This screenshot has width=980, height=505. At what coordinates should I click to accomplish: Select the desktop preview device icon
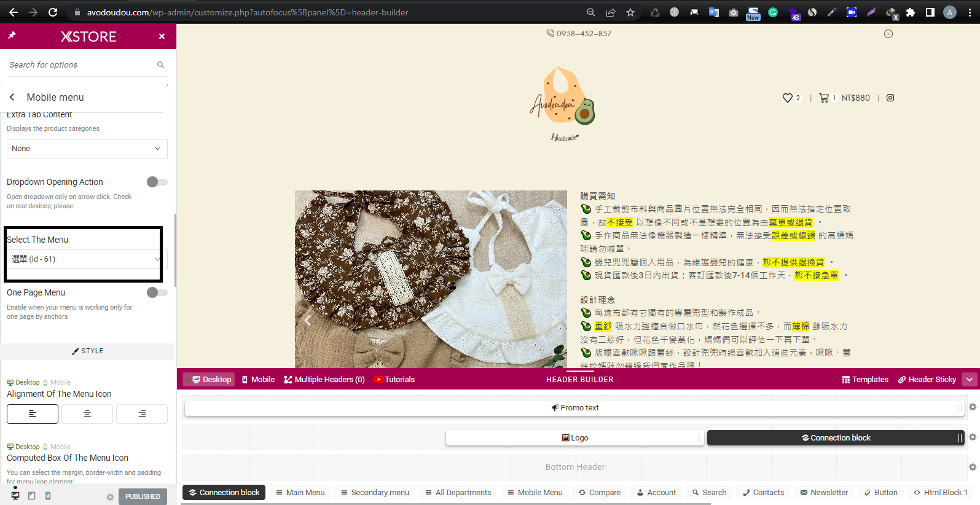click(x=15, y=496)
